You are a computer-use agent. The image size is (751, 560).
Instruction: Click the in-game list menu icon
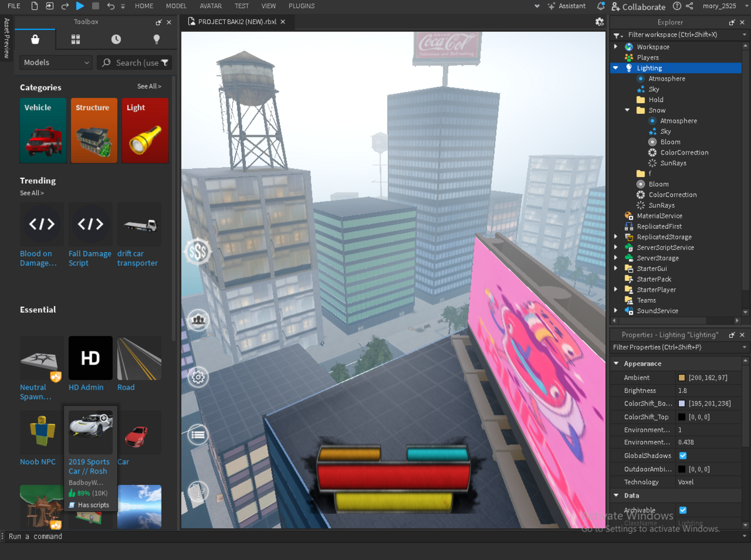tap(198, 434)
